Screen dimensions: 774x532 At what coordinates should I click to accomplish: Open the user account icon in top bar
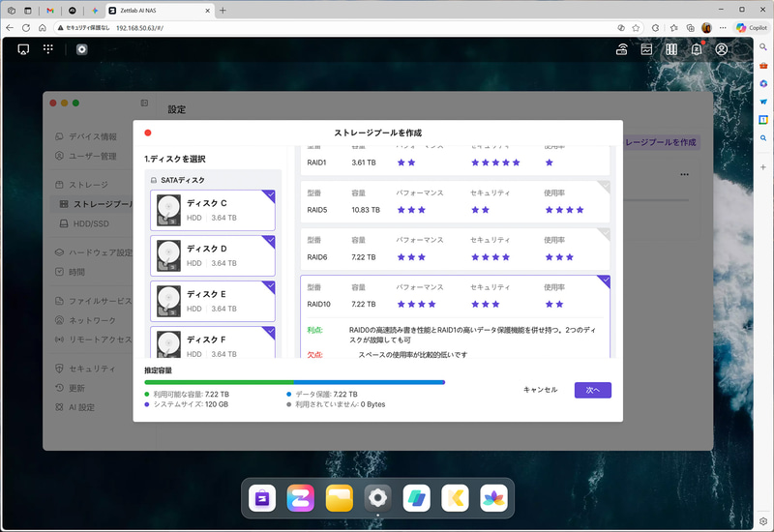[722, 49]
